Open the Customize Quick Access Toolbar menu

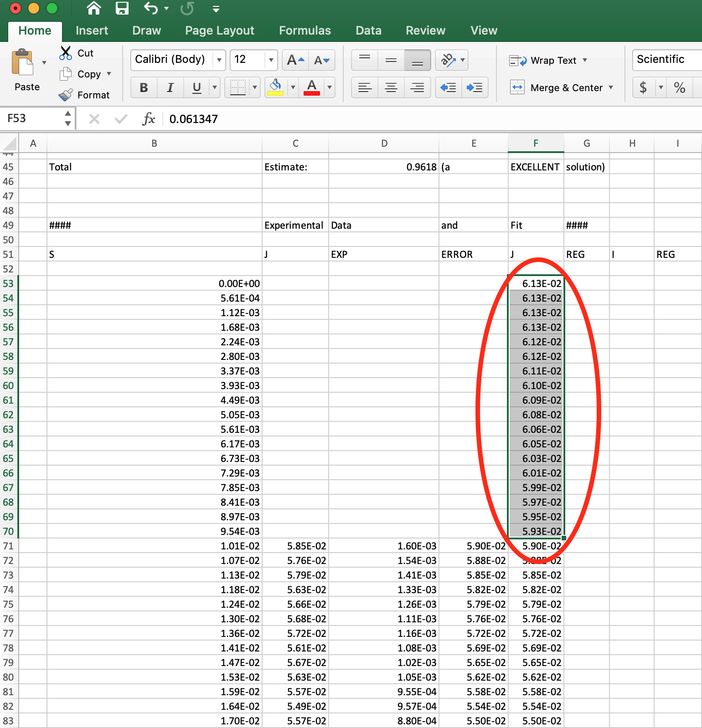[216, 9]
